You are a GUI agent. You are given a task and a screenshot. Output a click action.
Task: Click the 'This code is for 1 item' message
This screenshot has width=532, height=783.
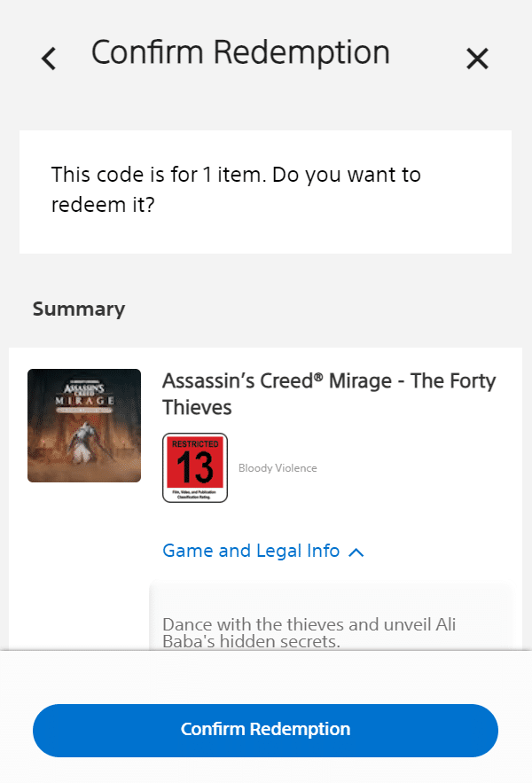coord(236,175)
